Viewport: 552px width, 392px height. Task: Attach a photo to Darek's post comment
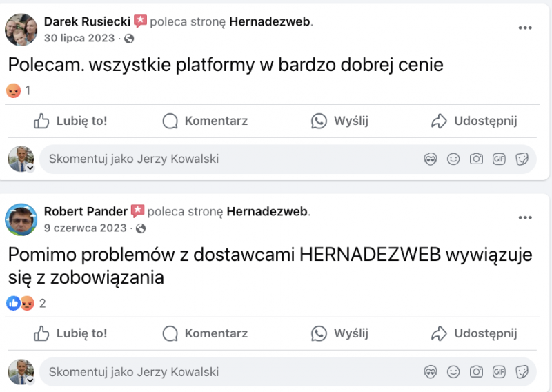[x=476, y=159]
